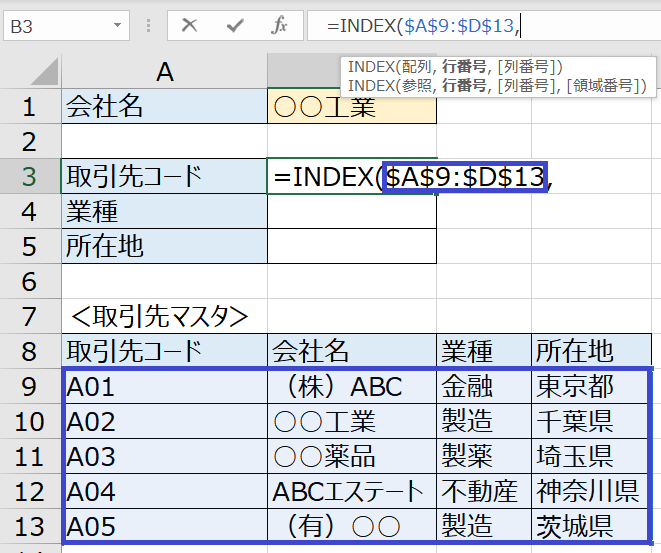Click the 会社名 header in row 8
This screenshot has height=553, width=661.
pyautogui.click(x=352, y=351)
